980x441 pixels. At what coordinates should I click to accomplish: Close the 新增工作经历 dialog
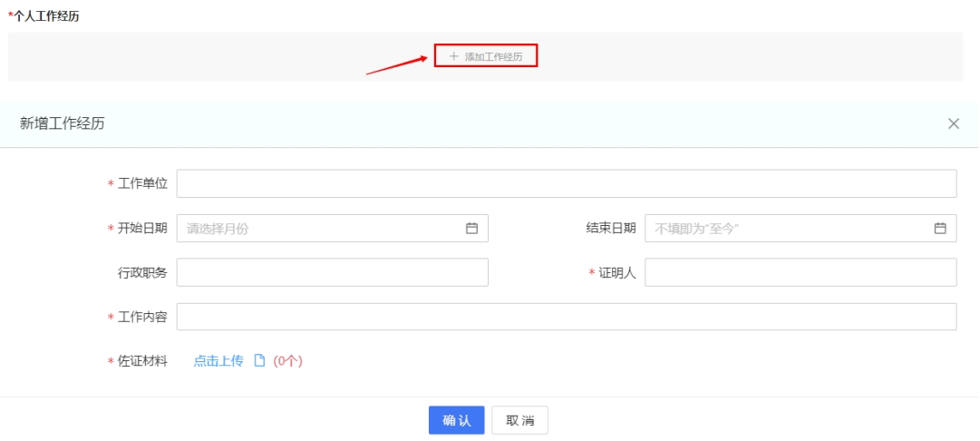coord(953,123)
